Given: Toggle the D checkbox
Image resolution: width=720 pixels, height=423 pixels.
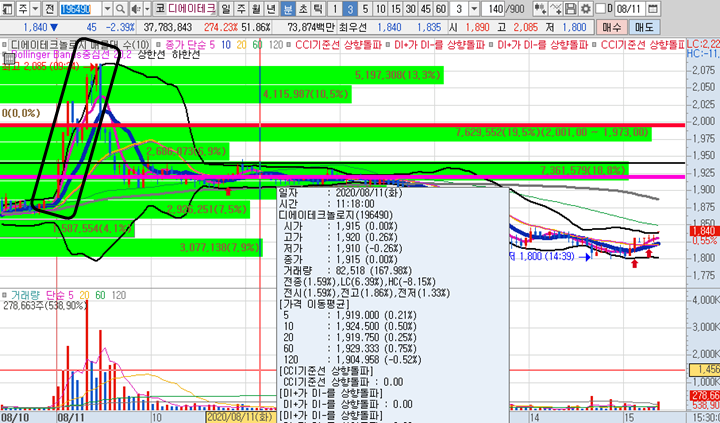Looking at the screenshot, I should (x=601, y=8).
